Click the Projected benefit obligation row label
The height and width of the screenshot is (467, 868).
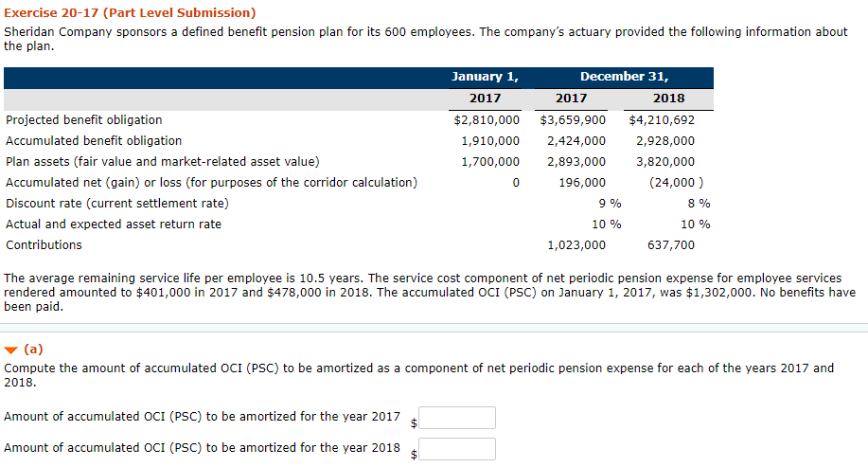[84, 120]
